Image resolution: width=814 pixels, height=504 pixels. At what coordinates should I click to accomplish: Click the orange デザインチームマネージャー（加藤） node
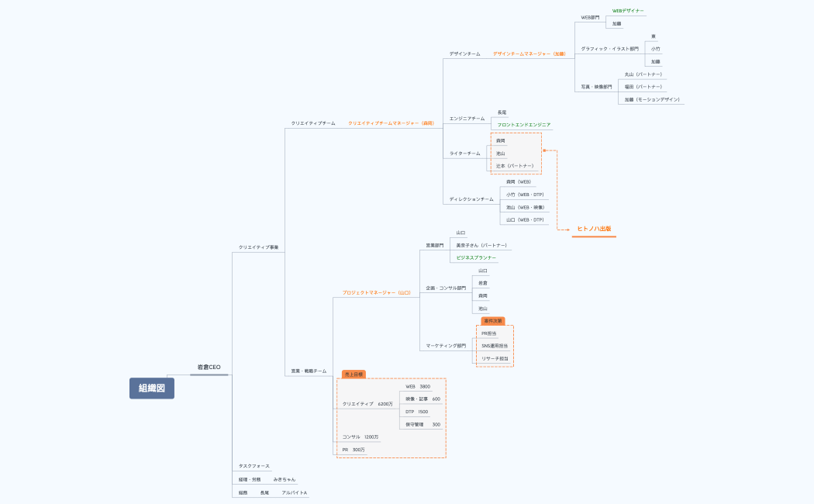pos(529,54)
